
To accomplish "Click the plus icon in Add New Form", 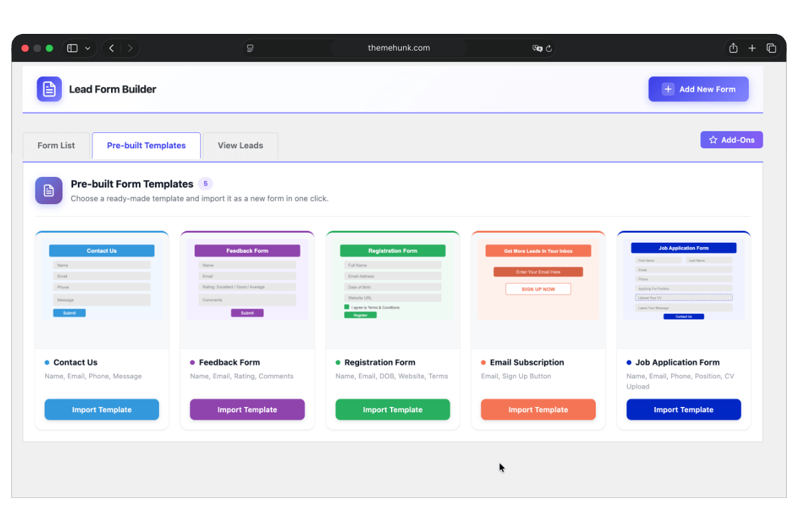I will click(x=668, y=89).
